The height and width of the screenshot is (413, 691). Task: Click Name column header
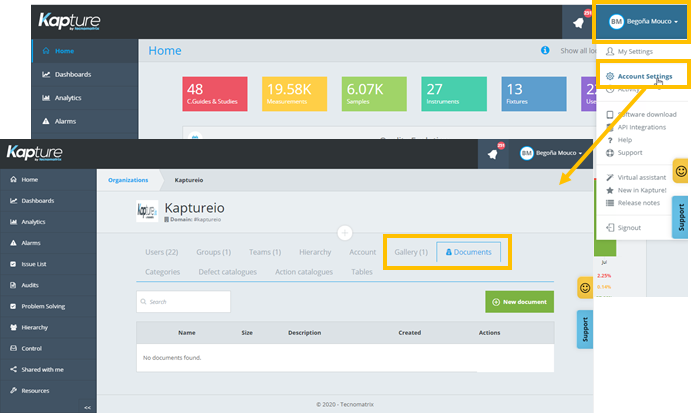[x=187, y=333]
